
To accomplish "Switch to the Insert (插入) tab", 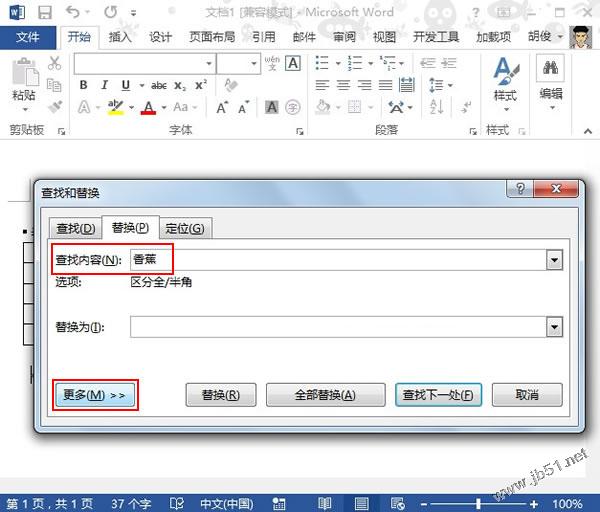I will click(x=120, y=37).
